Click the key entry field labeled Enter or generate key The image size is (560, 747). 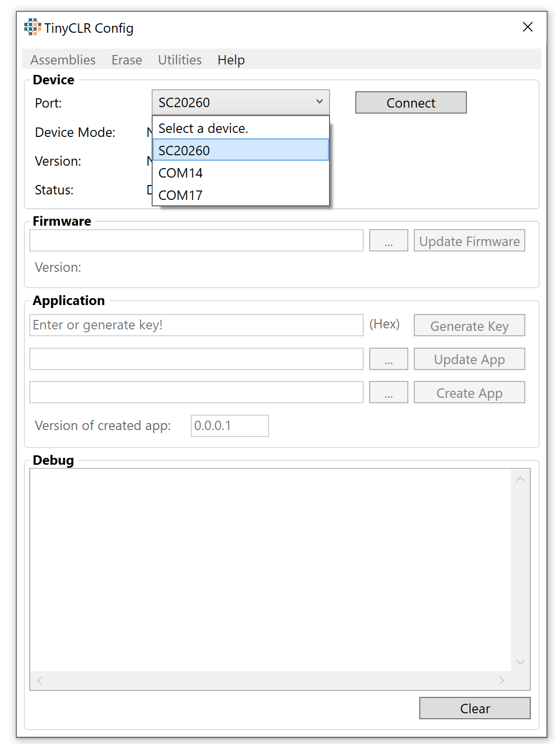(196, 325)
